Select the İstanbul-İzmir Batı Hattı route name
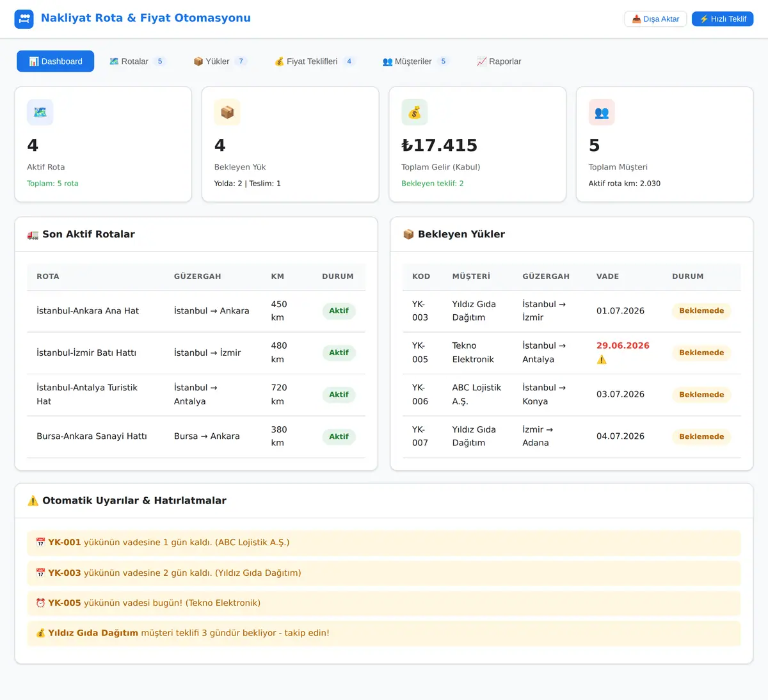This screenshot has height=700, width=768. pyautogui.click(x=86, y=353)
